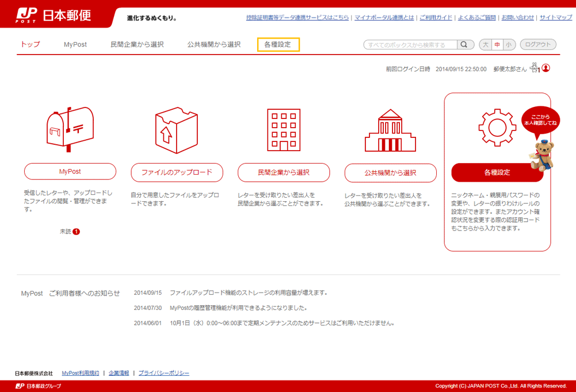Click the unread count badge under MyPost
The width and height of the screenshot is (576, 392).
click(76, 232)
